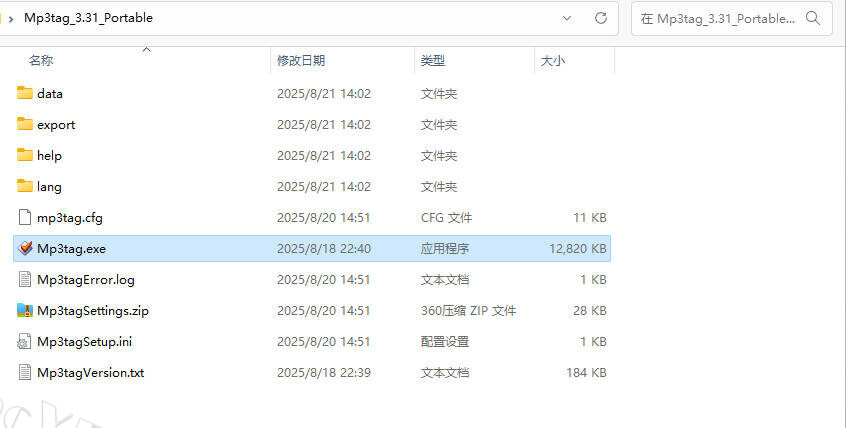Select the Mp3tagError.log document icon
This screenshot has width=846, height=428.
click(25, 280)
